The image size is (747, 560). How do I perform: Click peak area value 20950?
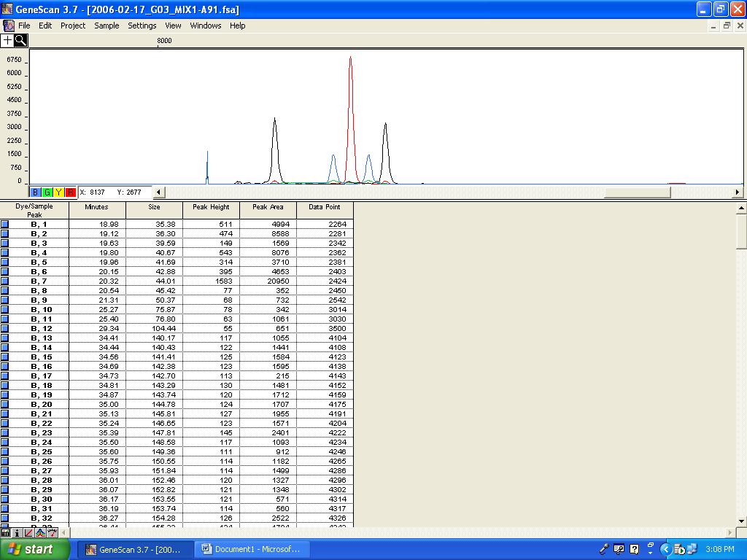pos(278,281)
